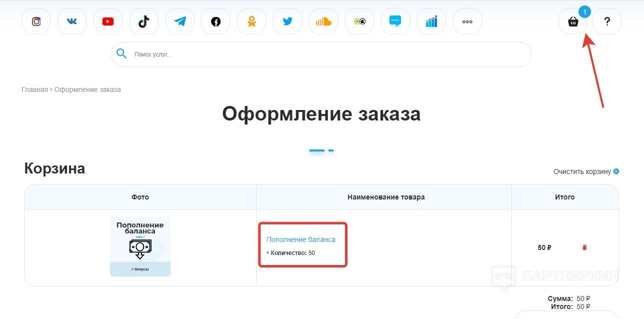Open the question mark help button
644x319 pixels.
coord(607,21)
